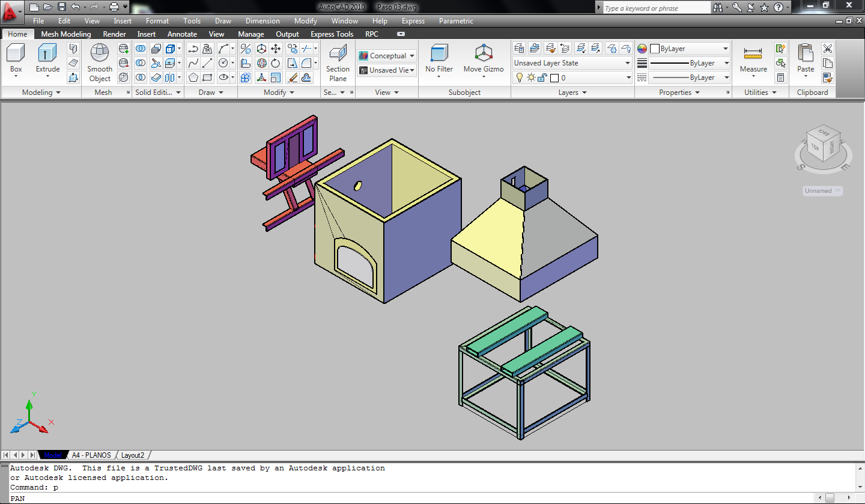Expand the Modeling panel flyout

[x=41, y=93]
